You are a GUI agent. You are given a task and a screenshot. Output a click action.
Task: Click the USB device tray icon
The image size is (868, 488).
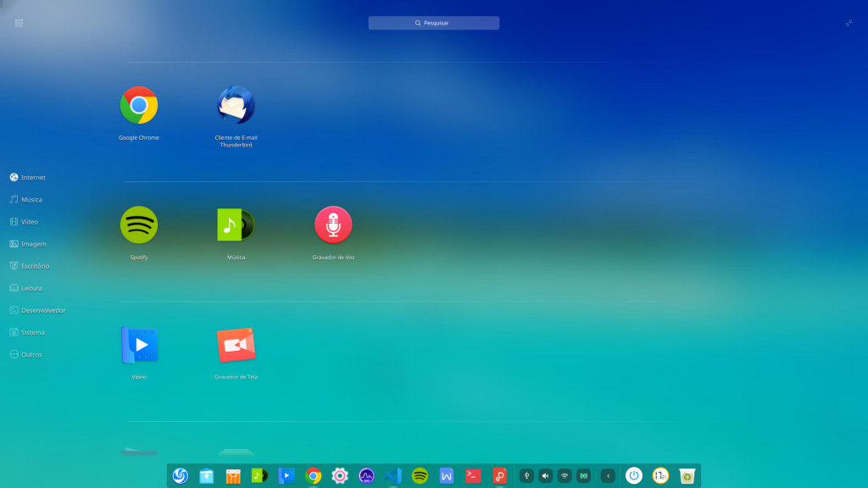tap(526, 476)
